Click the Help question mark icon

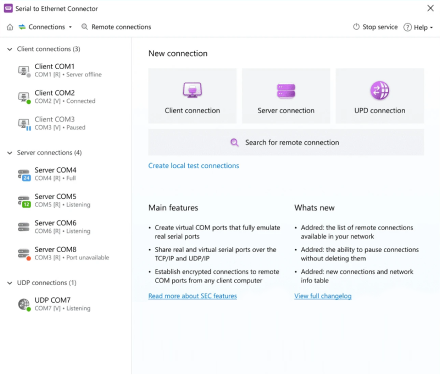[x=407, y=27]
